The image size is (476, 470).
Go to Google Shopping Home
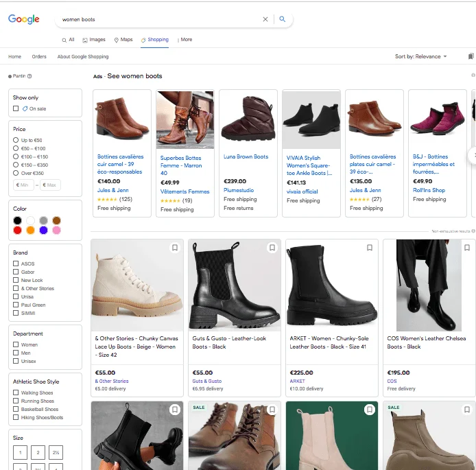[x=14, y=56]
